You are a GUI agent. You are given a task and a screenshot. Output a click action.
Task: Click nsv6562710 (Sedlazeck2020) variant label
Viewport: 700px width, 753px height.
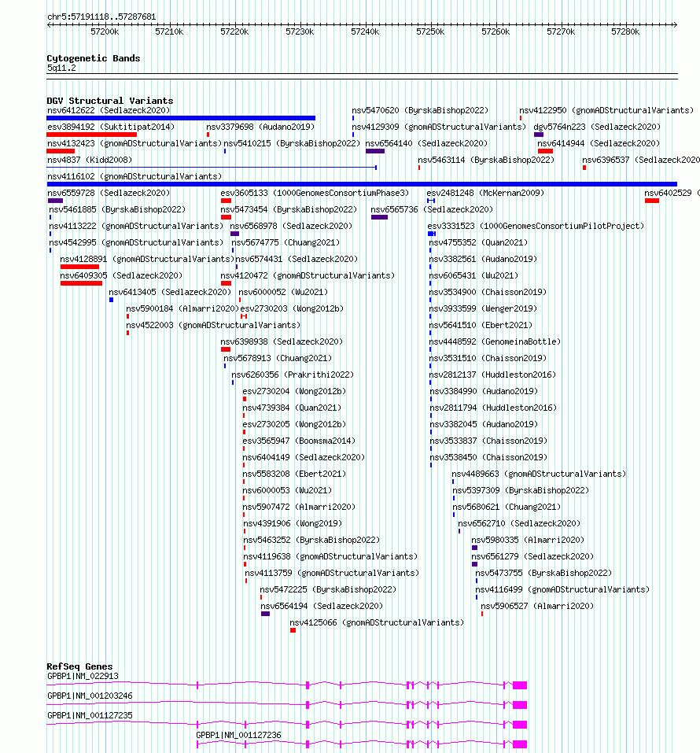519,524
